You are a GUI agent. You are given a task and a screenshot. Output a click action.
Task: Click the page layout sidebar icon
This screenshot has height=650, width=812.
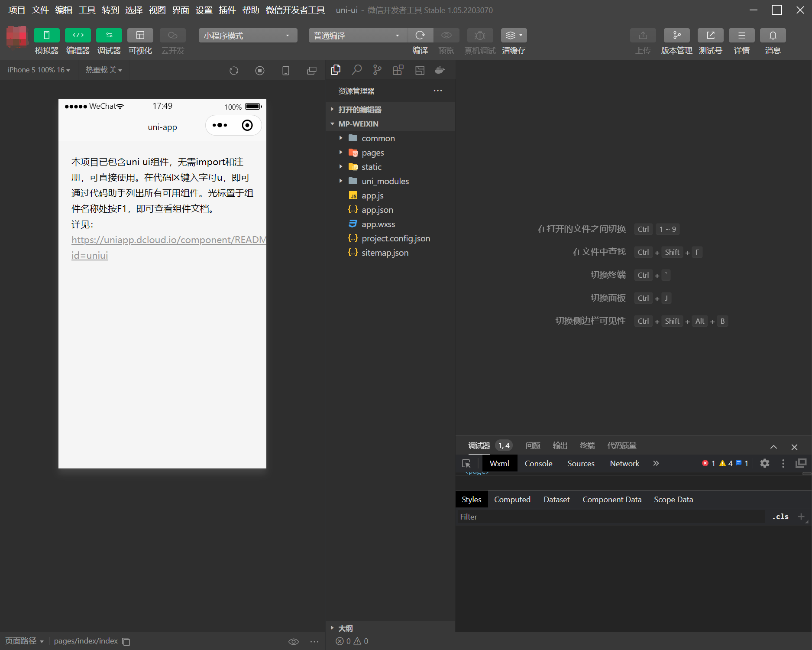[420, 70]
